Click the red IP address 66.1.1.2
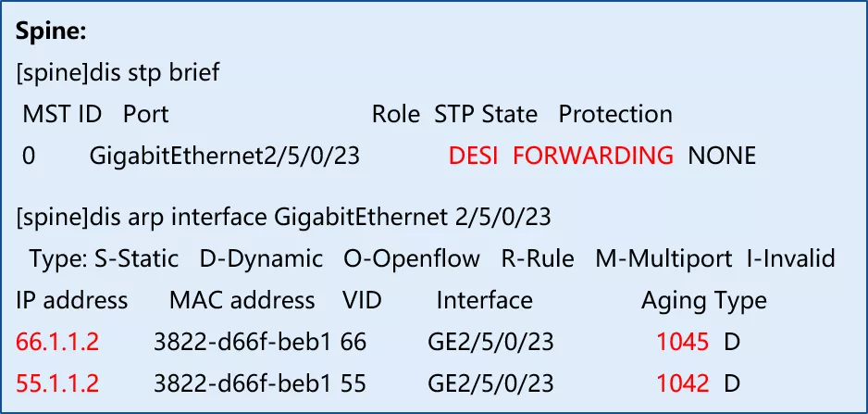Image resolution: width=868 pixels, height=414 pixels. coord(57,342)
